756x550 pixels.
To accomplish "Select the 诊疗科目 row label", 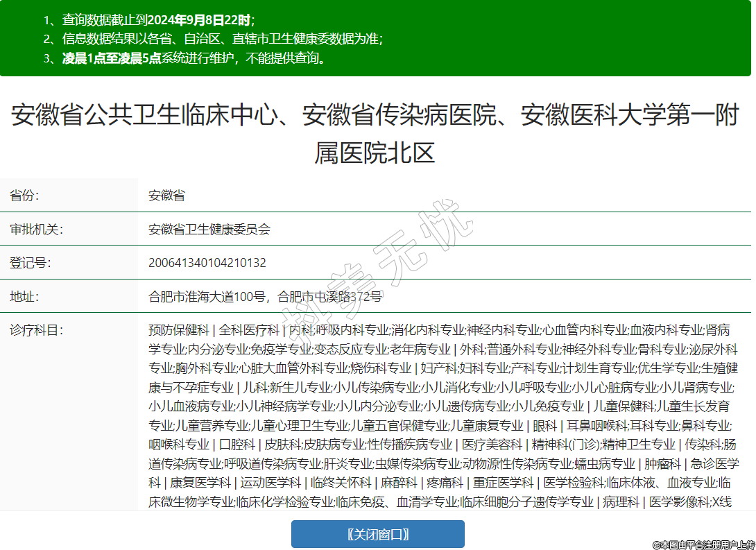I will (36, 330).
